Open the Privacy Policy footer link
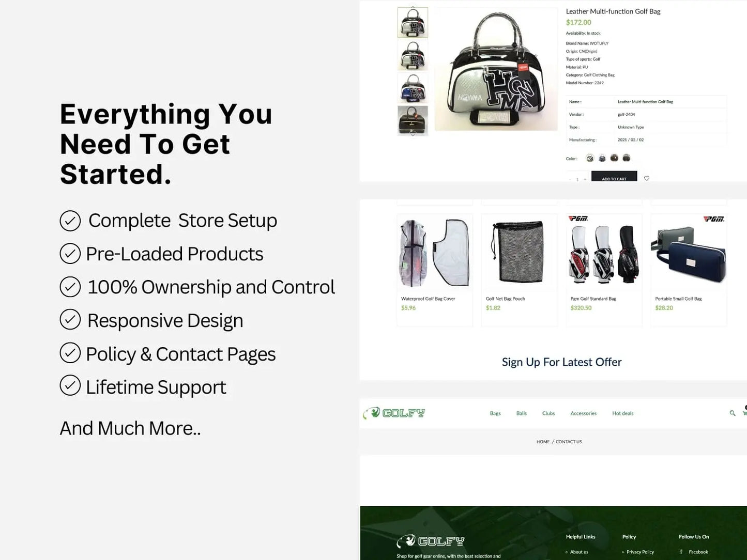The width and height of the screenshot is (747, 560). click(640, 552)
